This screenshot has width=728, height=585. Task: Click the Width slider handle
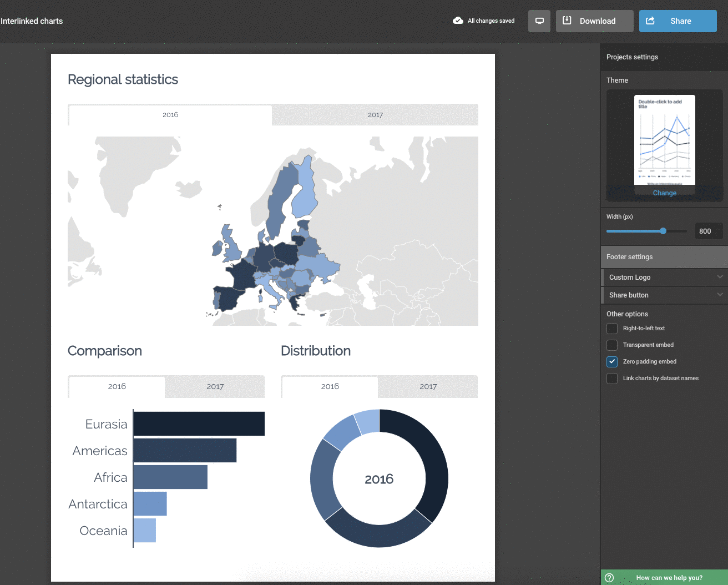663,231
